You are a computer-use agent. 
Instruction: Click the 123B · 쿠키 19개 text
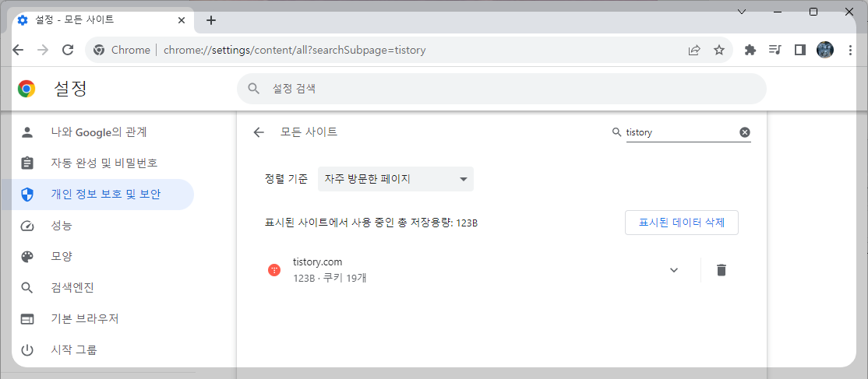pos(330,278)
